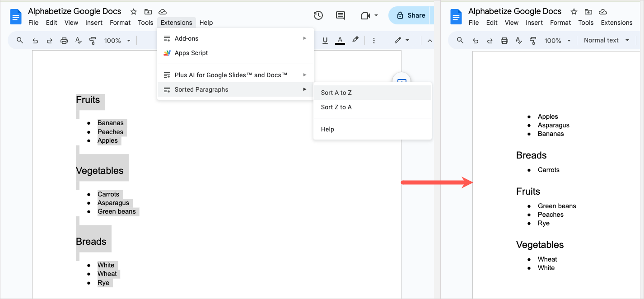Click the text color A swatch
The height and width of the screenshot is (299, 644).
(x=340, y=40)
